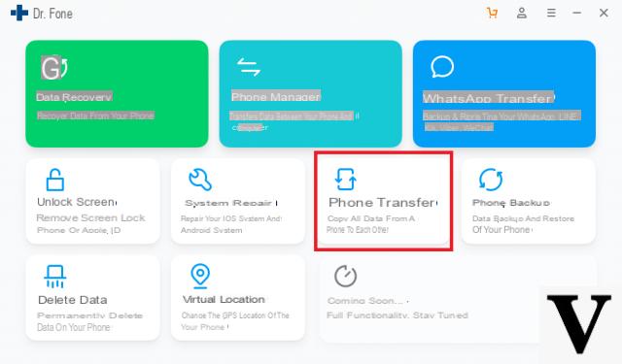
Task: Open the user account icon
Action: 522,13
